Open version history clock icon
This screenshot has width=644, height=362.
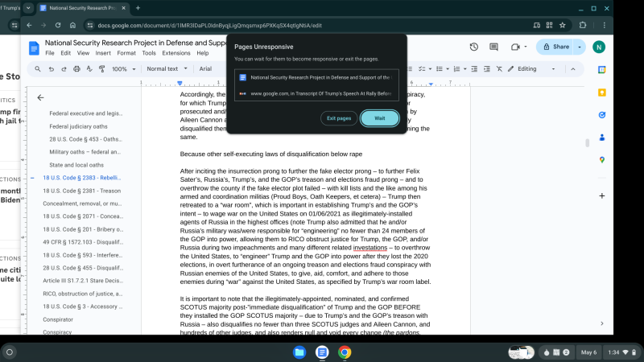click(x=474, y=47)
